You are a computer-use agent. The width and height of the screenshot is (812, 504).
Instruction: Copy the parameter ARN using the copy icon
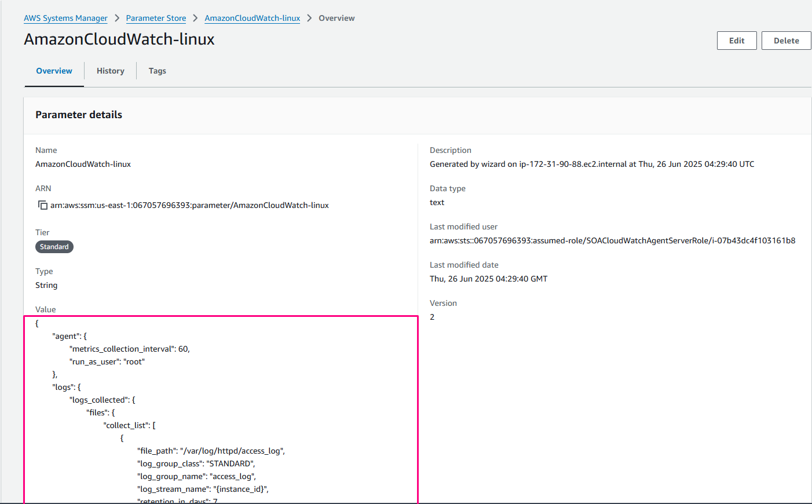pyautogui.click(x=42, y=205)
